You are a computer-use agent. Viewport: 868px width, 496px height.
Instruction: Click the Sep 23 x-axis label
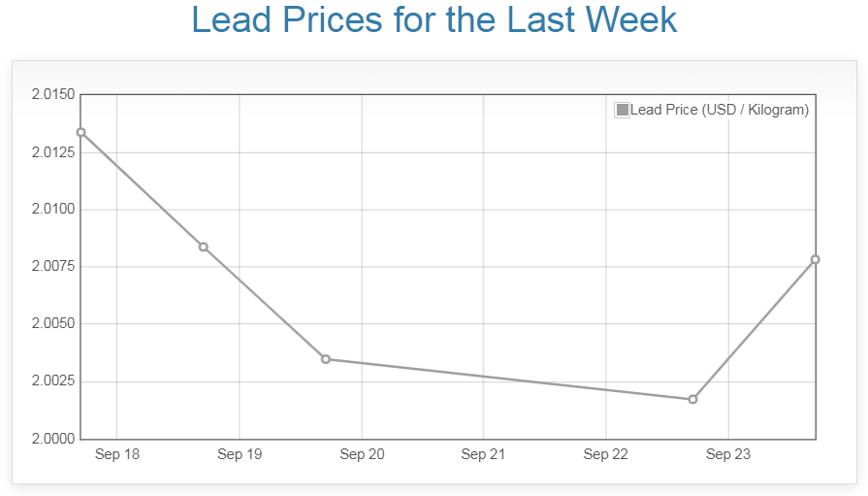(x=728, y=454)
